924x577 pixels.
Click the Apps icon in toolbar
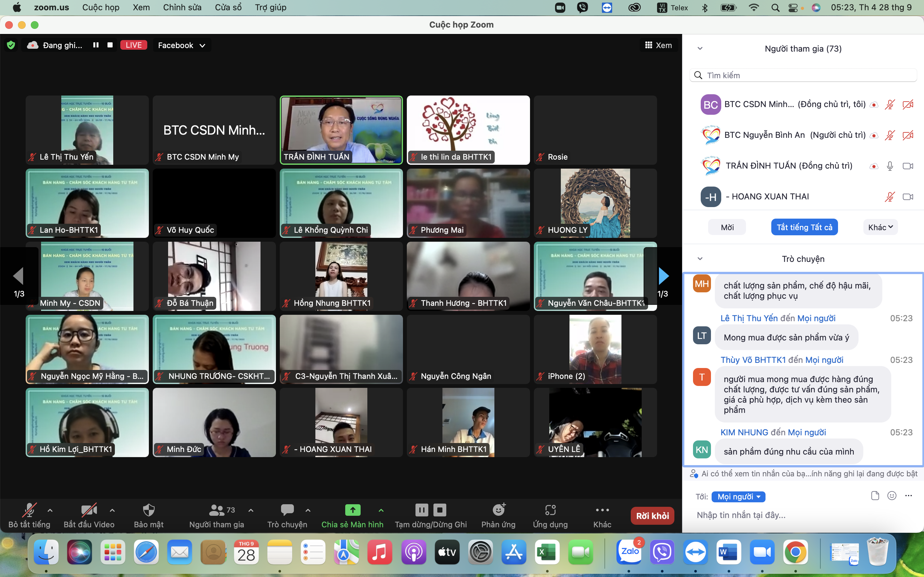pos(550,510)
